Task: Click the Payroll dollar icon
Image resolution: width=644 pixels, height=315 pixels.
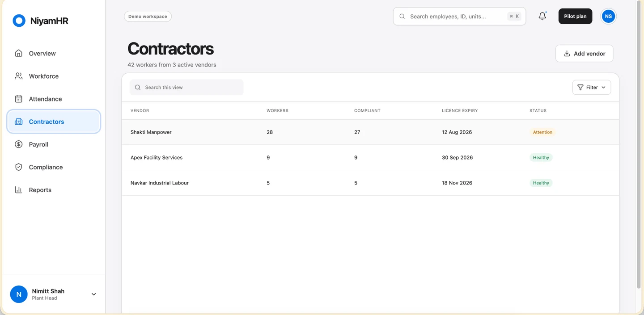Action: 18,144
